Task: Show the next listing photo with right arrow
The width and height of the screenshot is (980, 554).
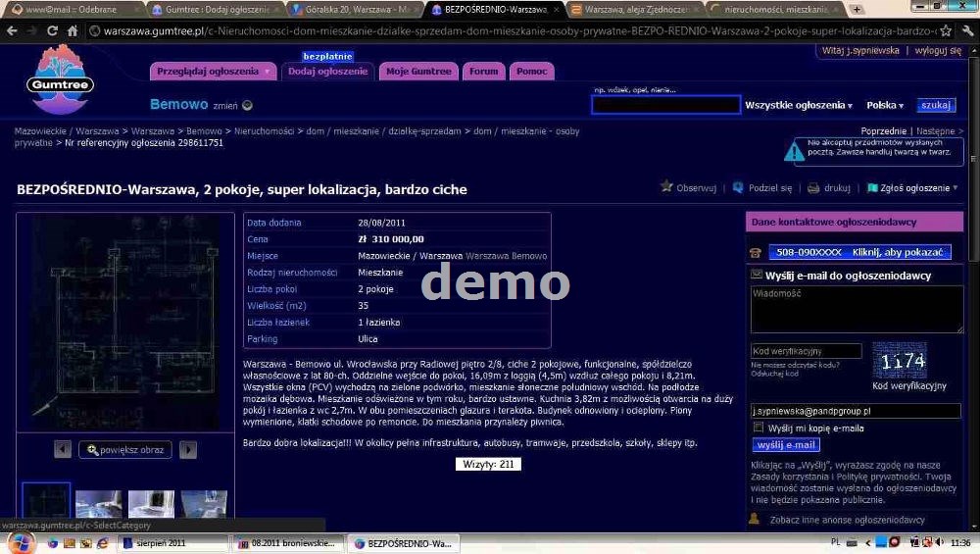Action: 188,449
